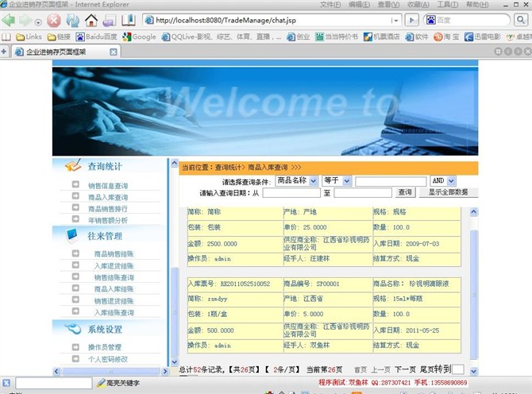The image size is (532, 394).
Task: Click the green Back arrow button
Action: (8, 21)
